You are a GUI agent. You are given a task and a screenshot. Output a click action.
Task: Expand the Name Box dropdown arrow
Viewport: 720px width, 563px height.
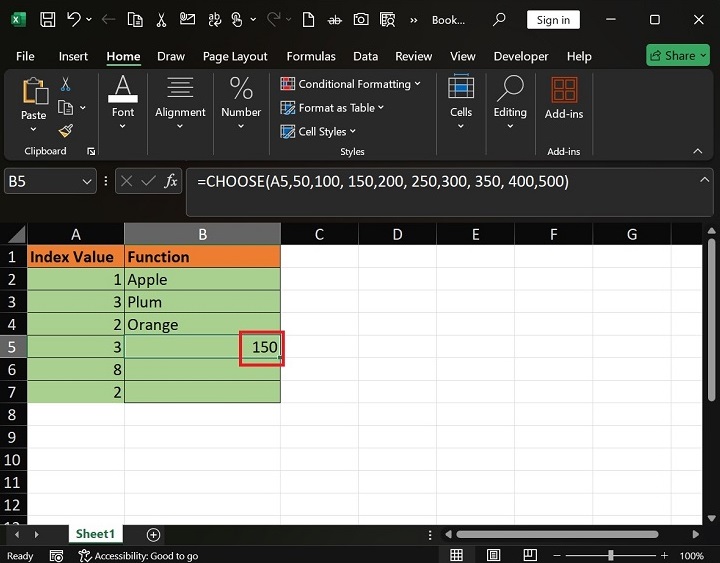[86, 181]
